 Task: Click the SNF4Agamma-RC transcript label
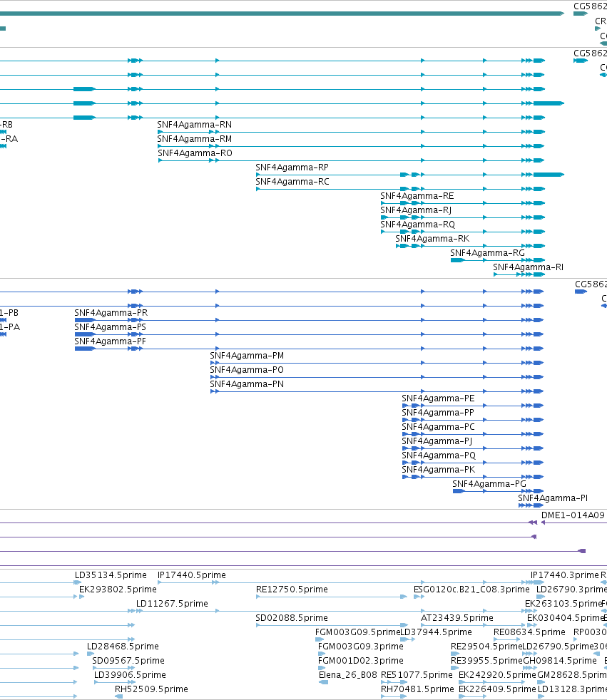(292, 182)
